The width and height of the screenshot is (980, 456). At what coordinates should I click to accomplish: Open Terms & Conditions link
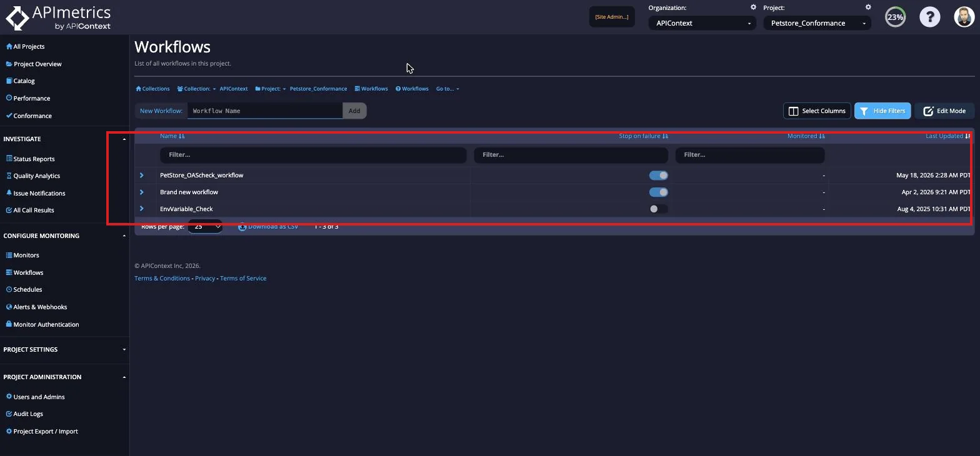click(x=162, y=278)
